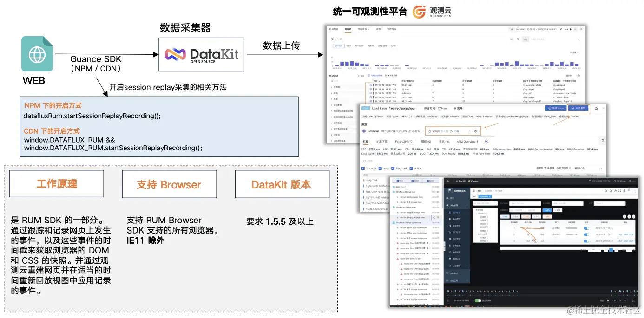This screenshot has height=318, width=644.
Task: Set replay speed to 4x
Action: pos(625,300)
